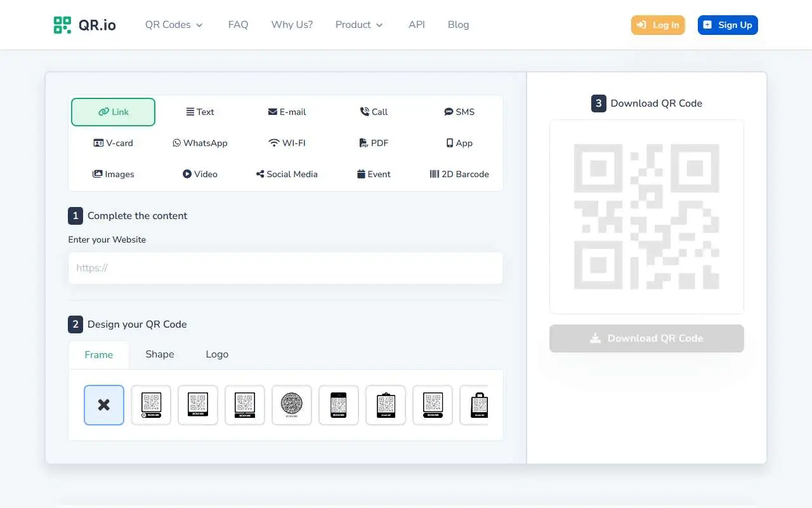The height and width of the screenshot is (508, 812).
Task: Choose the SMS QR type
Action: pyautogui.click(x=459, y=112)
